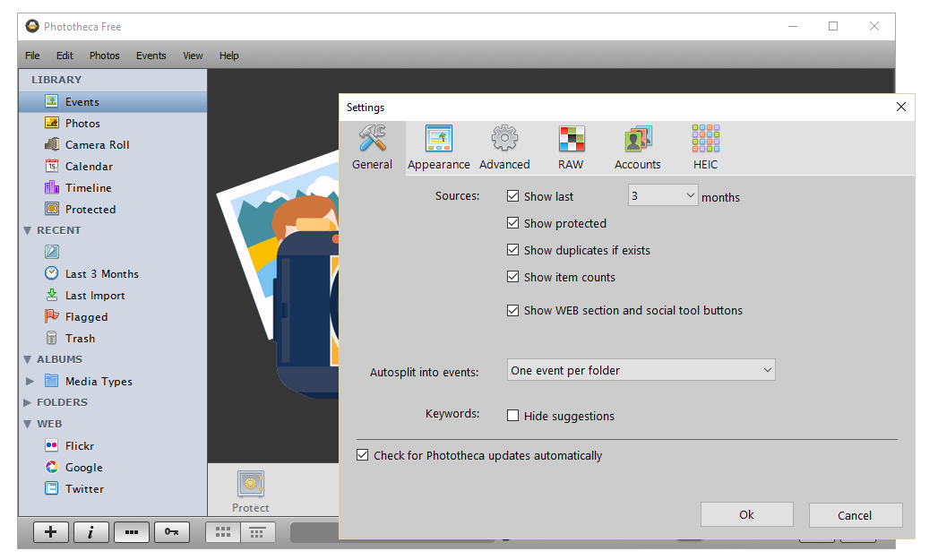Open Timeline icon in sidebar
Viewport: 938px width, 560px height.
(x=52, y=187)
